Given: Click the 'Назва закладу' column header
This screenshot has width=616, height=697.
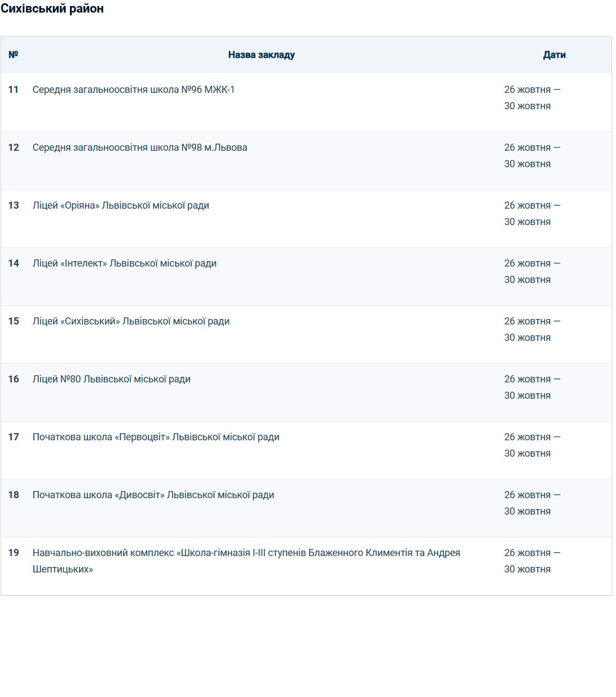Looking at the screenshot, I should pos(262,55).
